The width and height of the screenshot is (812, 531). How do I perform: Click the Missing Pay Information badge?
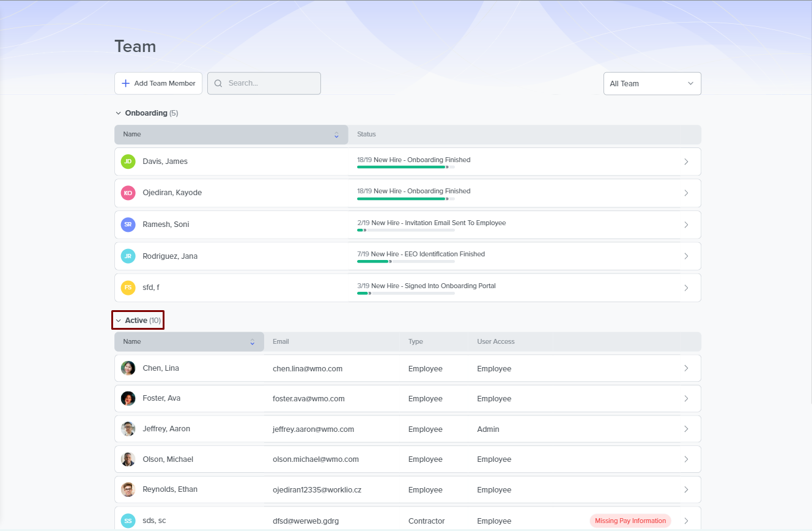[x=630, y=521]
